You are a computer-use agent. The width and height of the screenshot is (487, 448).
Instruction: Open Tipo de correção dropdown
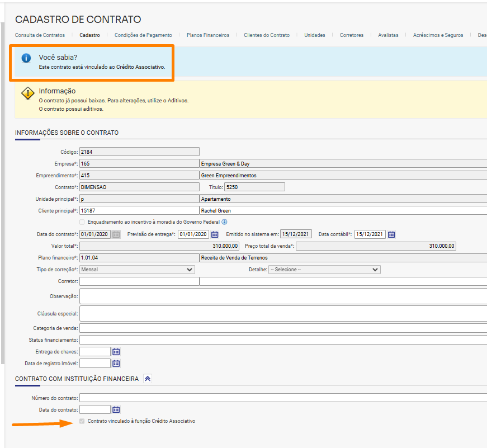[137, 270]
